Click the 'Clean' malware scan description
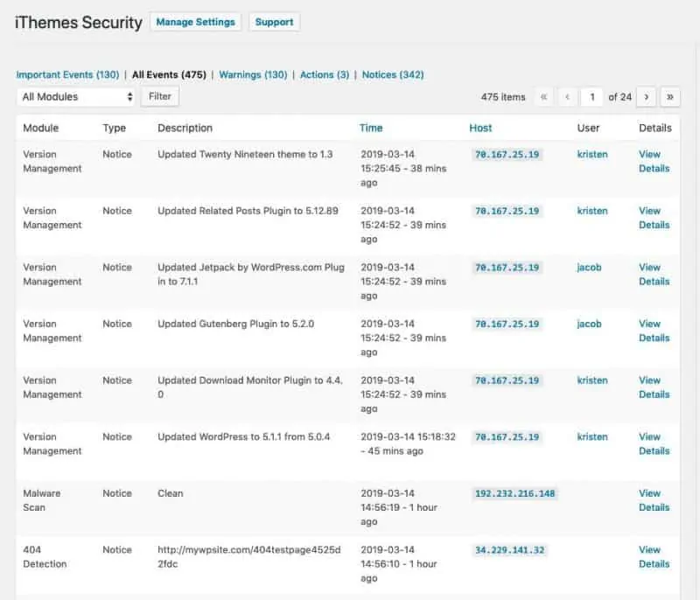Viewport: 700px width, 600px height. [170, 493]
